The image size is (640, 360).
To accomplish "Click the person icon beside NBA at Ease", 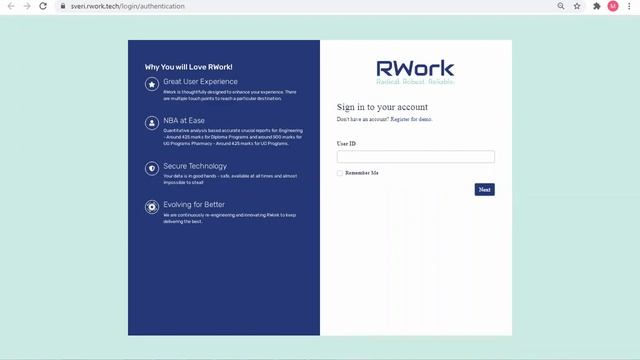I will 152,123.
